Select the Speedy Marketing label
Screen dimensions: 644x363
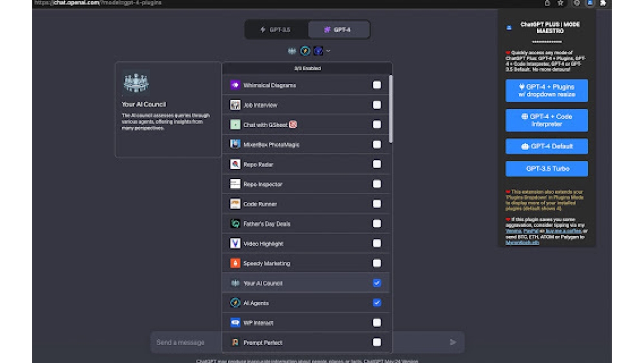[x=267, y=263]
